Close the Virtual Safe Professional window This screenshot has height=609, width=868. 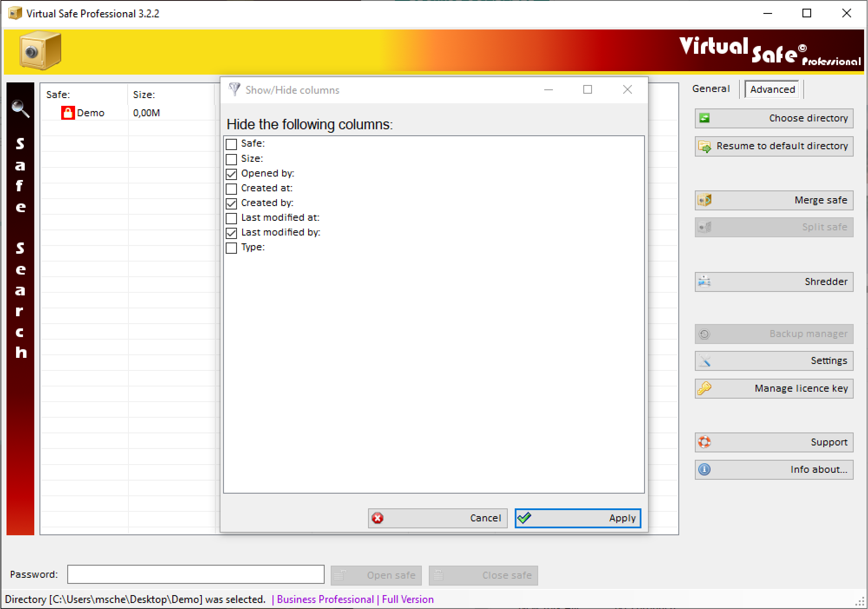(846, 13)
